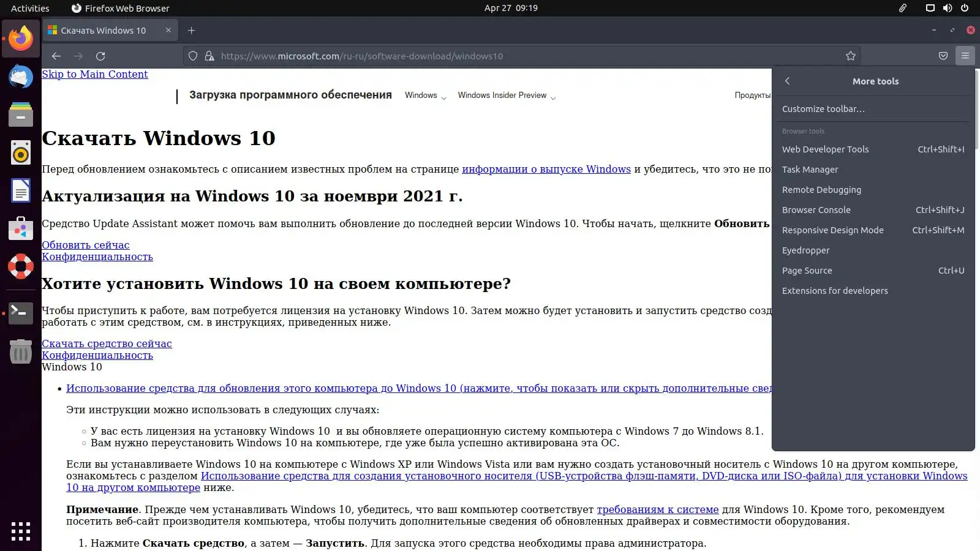Click the screen indicator icon in top bar
The height and width of the screenshot is (551, 980).
tap(930, 8)
